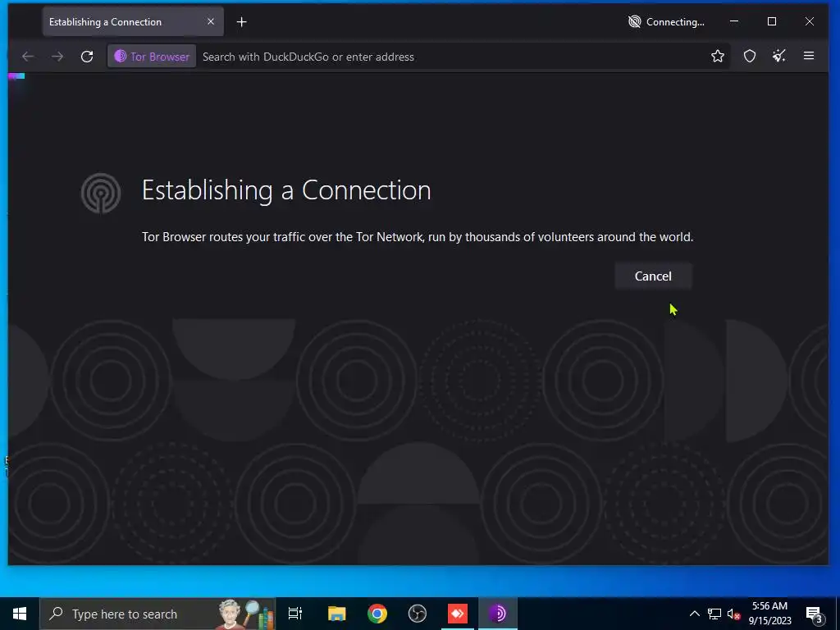Go forward using the right arrow

point(57,57)
